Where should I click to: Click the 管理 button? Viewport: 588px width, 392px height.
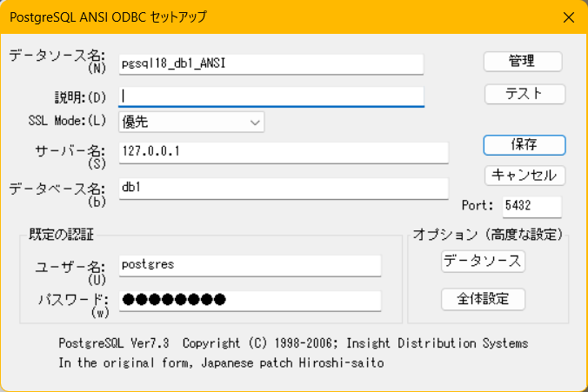pyautogui.click(x=523, y=62)
